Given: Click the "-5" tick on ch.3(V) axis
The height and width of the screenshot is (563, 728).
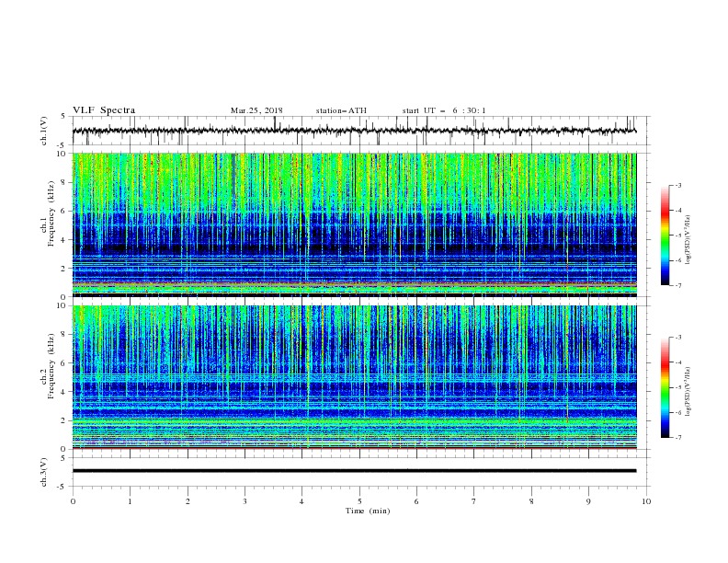Looking at the screenshot, I should coord(63,487).
